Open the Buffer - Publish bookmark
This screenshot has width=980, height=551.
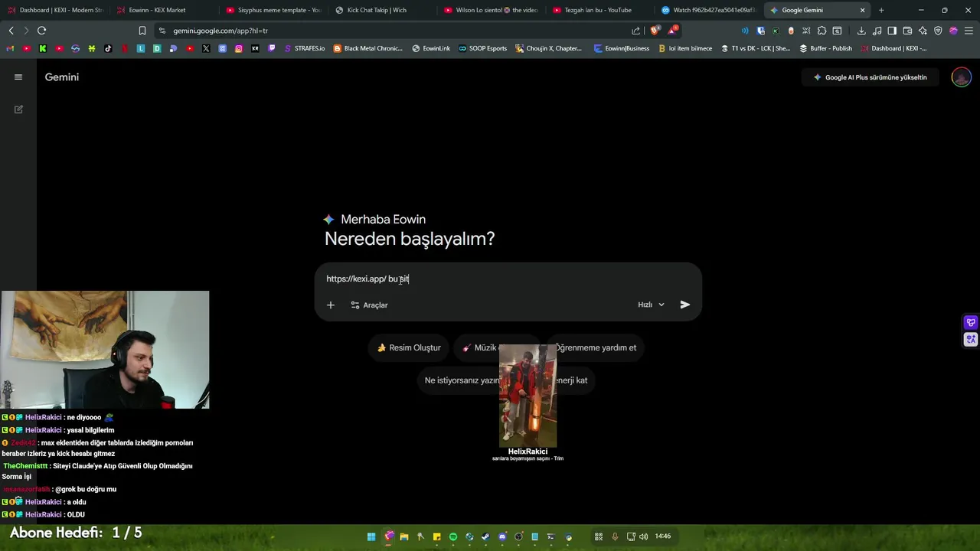[826, 48]
